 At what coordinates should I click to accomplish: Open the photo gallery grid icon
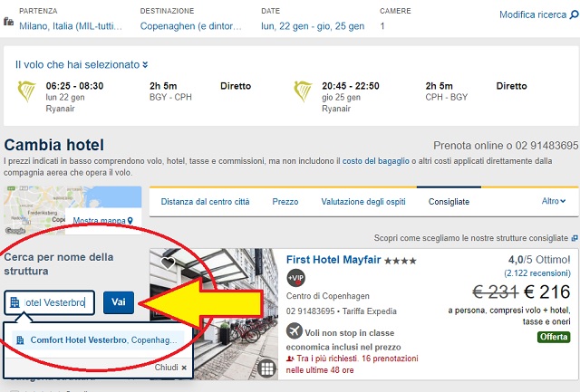pos(266,368)
